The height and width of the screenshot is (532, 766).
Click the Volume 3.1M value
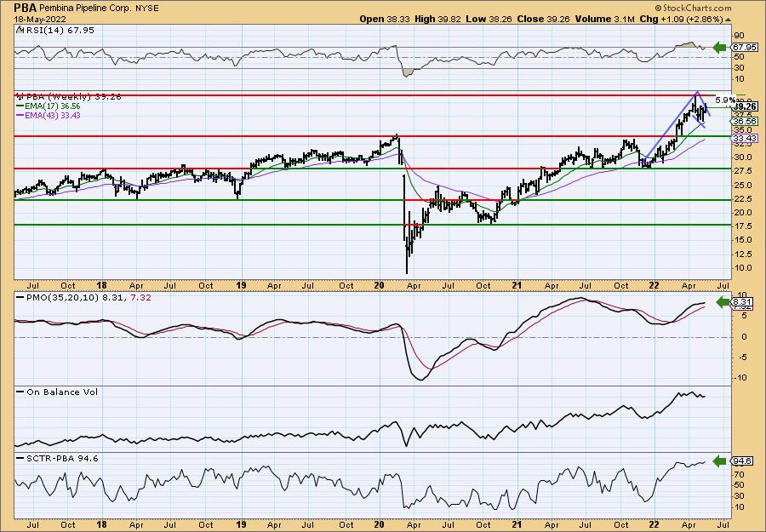coord(604,19)
